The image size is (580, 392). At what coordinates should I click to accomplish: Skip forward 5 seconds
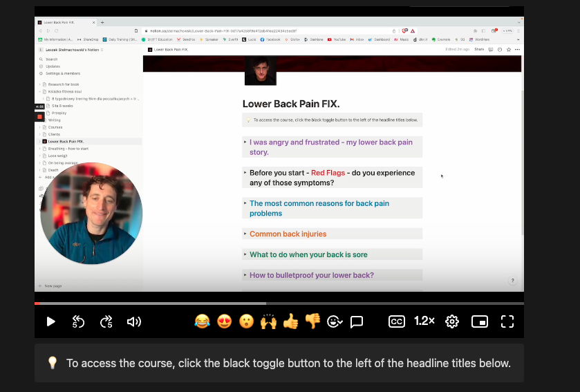[106, 321]
